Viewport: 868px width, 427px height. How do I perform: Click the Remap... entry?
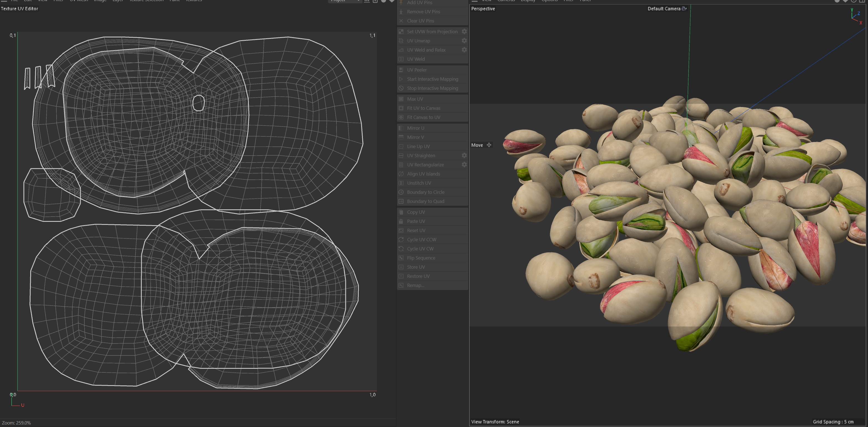pyautogui.click(x=416, y=285)
